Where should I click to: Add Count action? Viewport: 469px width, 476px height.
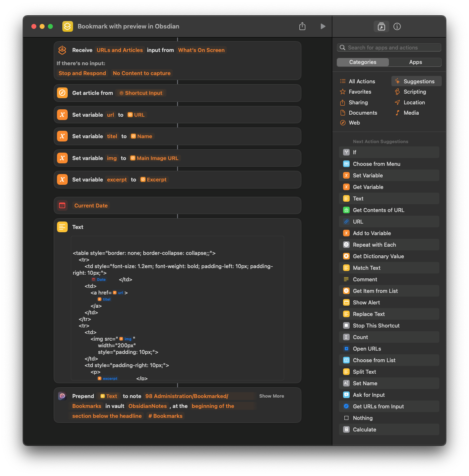[x=389, y=337]
